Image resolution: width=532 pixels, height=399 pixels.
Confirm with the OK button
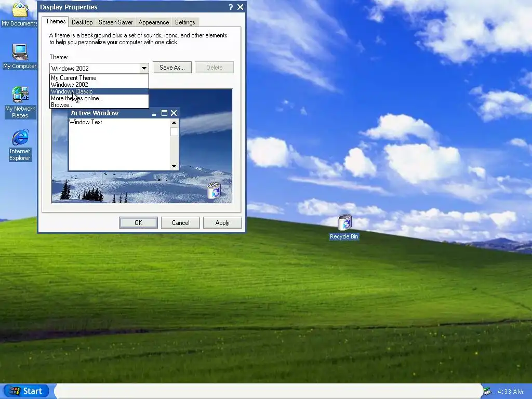(138, 223)
